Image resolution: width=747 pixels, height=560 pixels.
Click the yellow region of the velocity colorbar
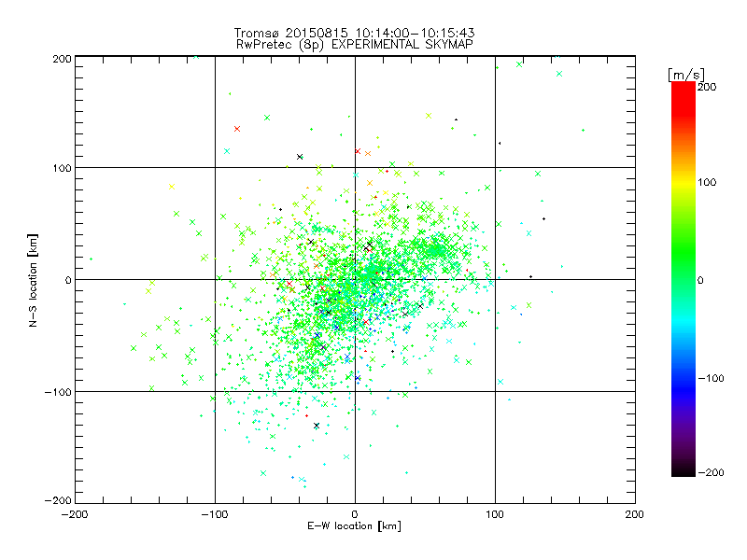[x=684, y=182]
